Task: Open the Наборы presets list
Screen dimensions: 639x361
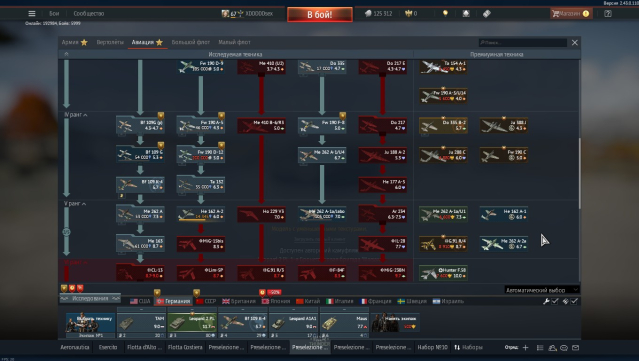Action: [468, 348]
